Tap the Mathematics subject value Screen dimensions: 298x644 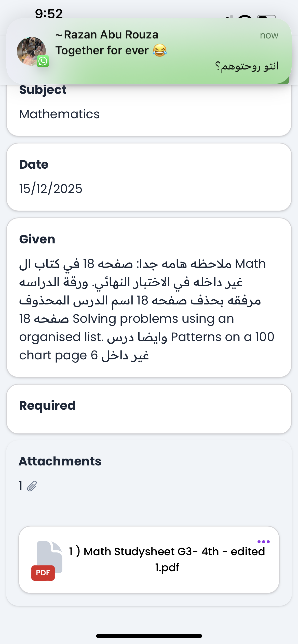(x=59, y=114)
